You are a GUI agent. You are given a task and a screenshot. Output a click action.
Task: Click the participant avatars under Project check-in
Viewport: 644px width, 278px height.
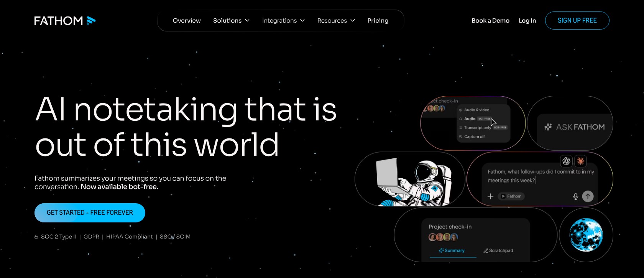pos(443,237)
